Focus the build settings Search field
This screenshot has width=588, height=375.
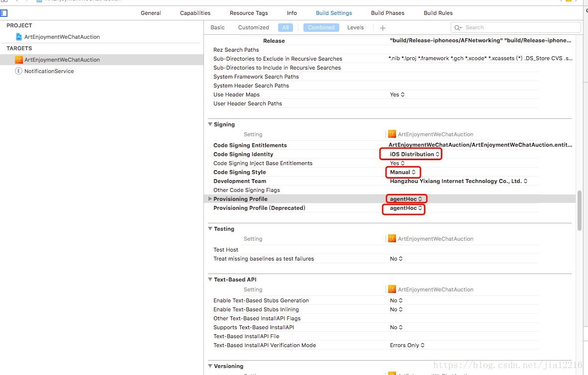point(516,27)
